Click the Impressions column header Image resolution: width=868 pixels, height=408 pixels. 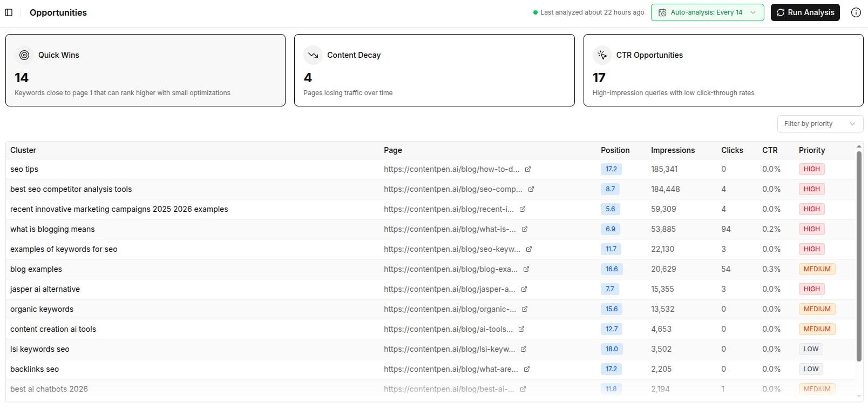(x=673, y=150)
